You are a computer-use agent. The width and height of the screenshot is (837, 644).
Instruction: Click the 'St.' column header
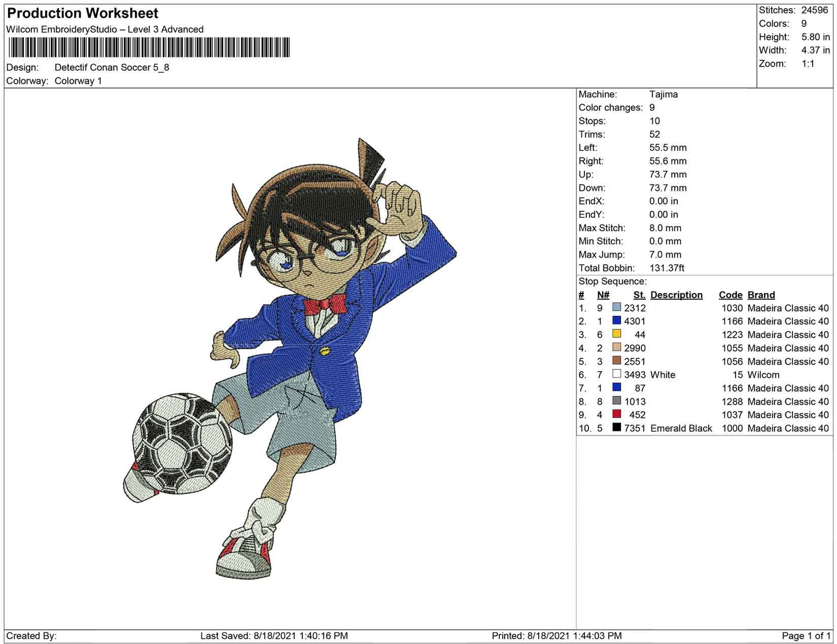point(639,295)
